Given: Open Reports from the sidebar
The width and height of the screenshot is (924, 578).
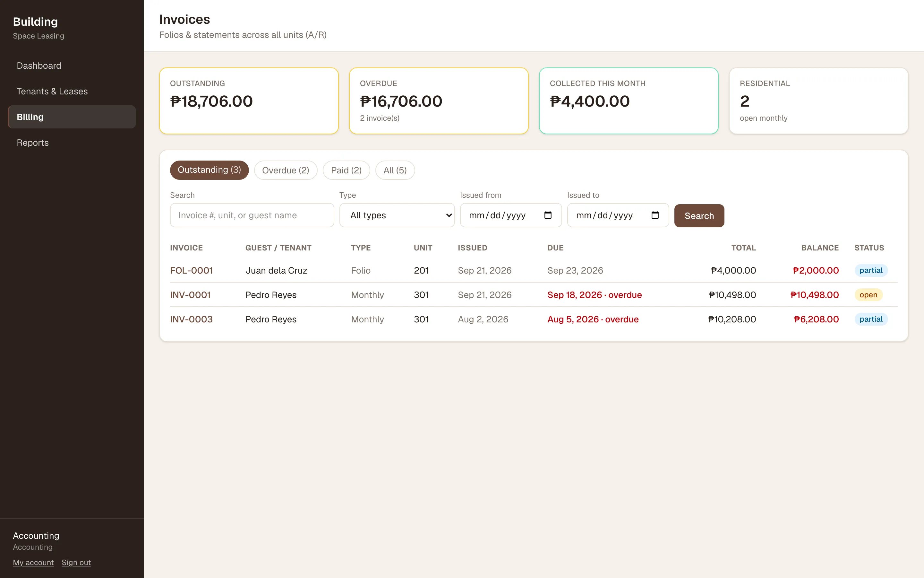Looking at the screenshot, I should pyautogui.click(x=72, y=143).
